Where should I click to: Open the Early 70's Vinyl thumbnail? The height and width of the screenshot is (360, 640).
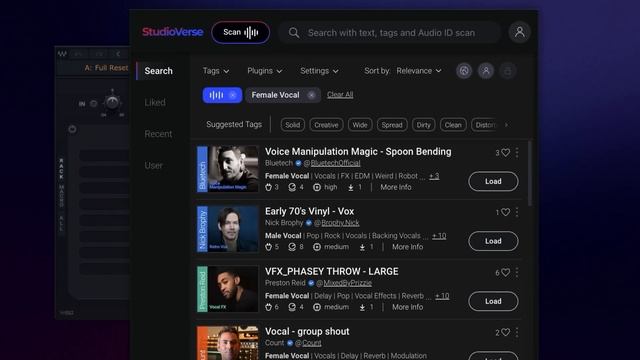click(x=228, y=229)
